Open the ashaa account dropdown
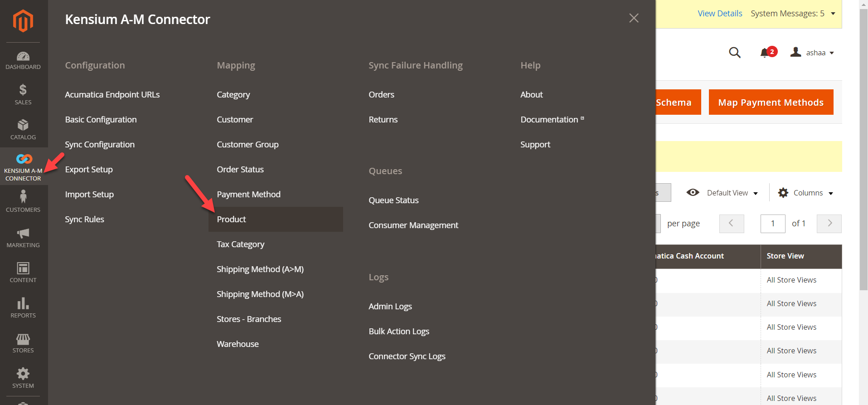 coord(814,53)
